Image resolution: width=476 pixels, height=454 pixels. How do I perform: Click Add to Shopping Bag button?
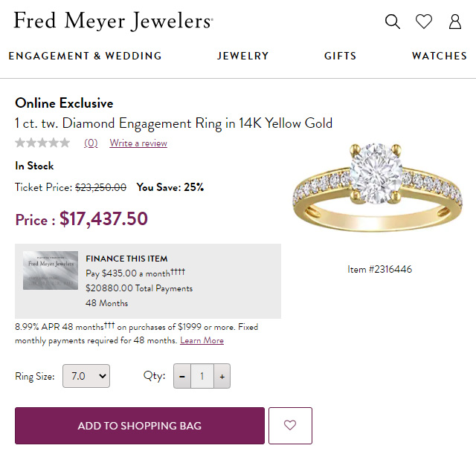tap(140, 426)
